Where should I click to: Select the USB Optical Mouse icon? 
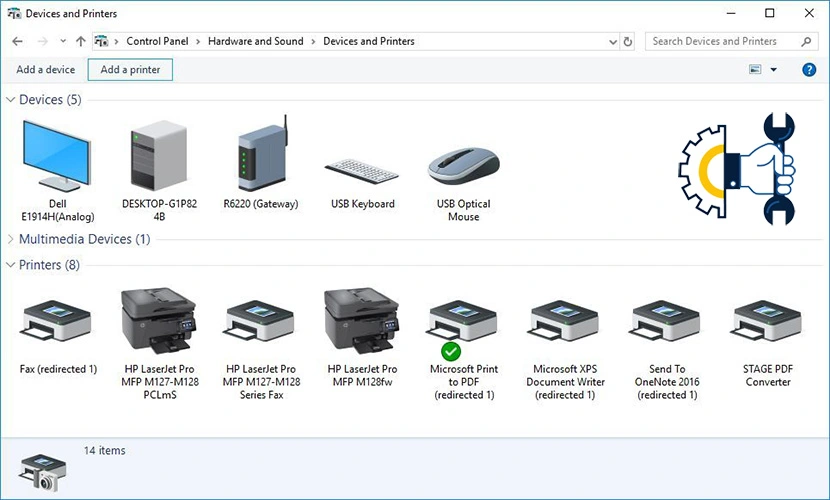click(x=464, y=166)
